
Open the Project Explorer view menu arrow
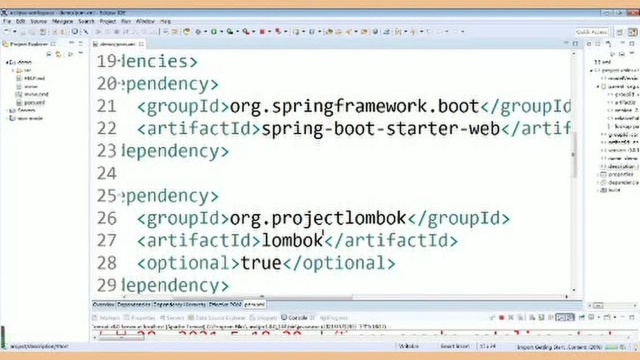[80, 54]
